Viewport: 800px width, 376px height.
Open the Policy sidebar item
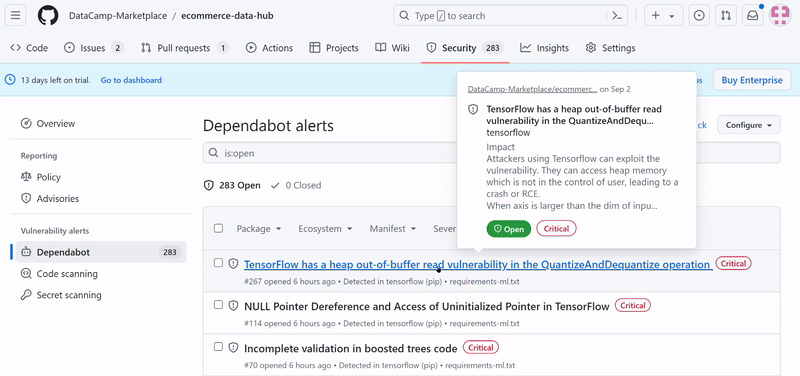(x=101, y=177)
